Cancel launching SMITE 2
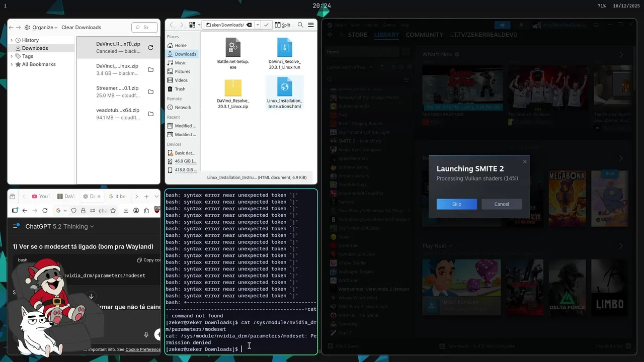This screenshot has width=644, height=362. (x=502, y=204)
